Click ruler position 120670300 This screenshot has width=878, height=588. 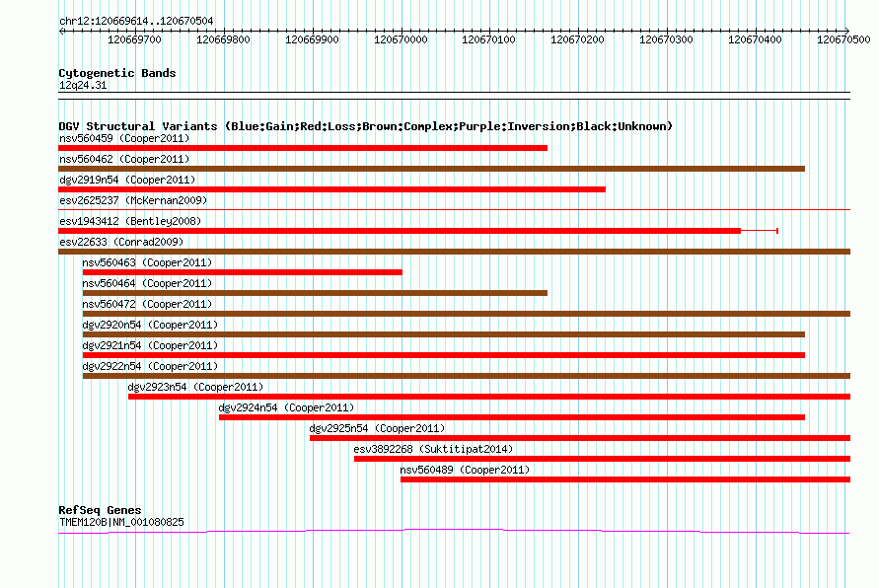[666, 39]
